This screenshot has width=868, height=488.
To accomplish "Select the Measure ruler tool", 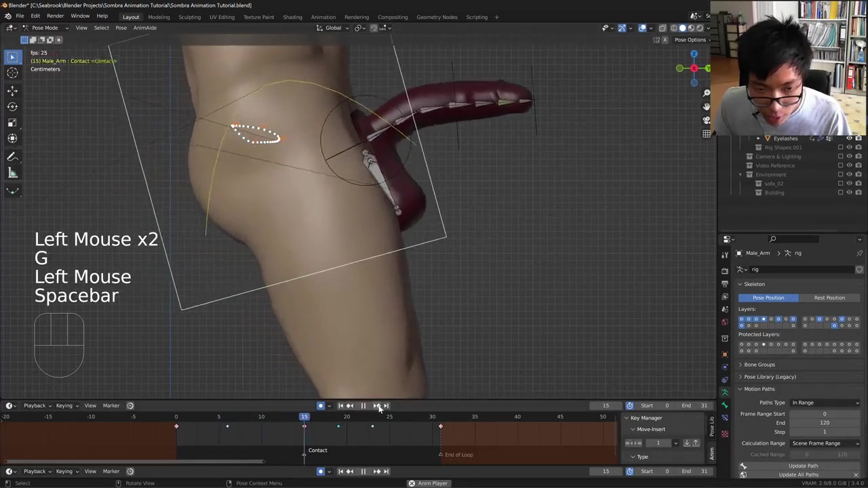I will coord(12,174).
